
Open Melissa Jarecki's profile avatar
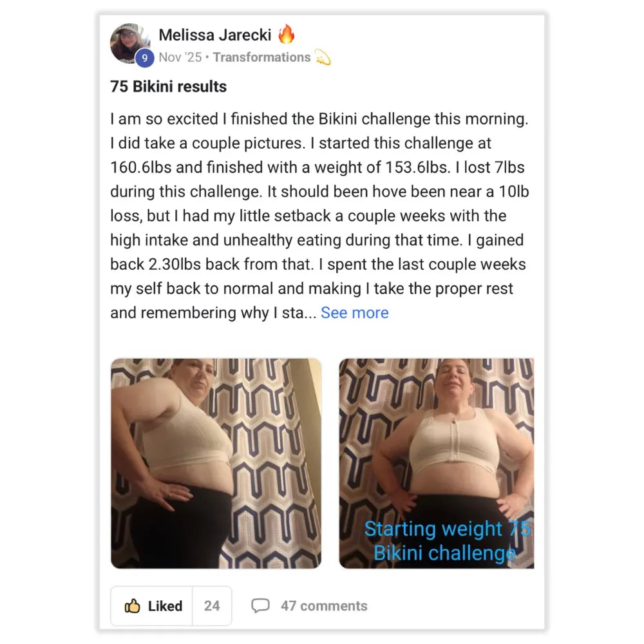(x=130, y=44)
